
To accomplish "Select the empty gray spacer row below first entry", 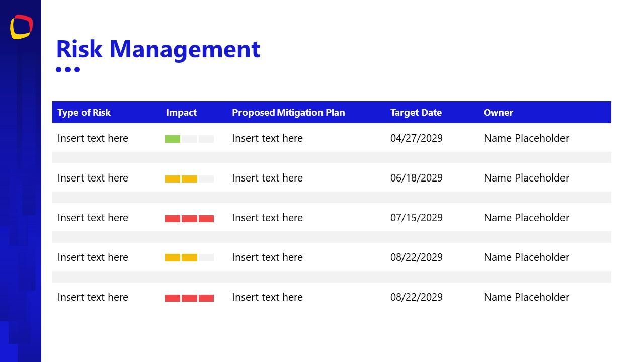I will [x=332, y=157].
